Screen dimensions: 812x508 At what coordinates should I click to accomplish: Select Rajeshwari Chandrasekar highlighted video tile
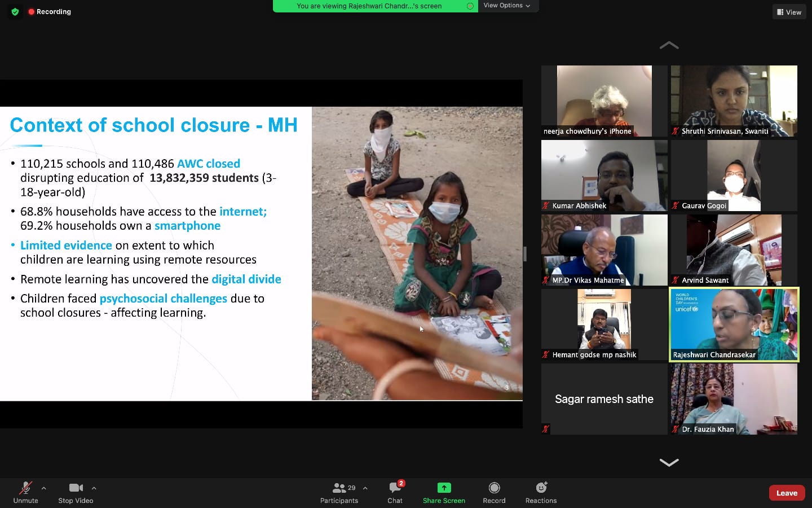[x=734, y=325]
